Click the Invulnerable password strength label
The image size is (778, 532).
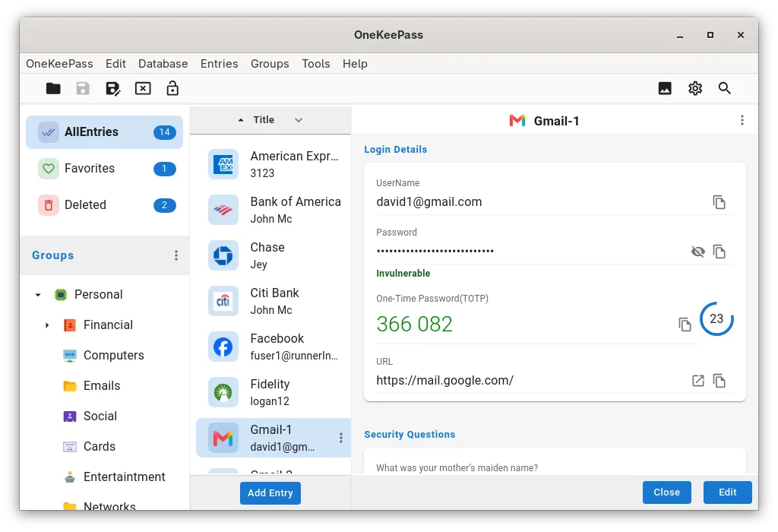pos(403,274)
